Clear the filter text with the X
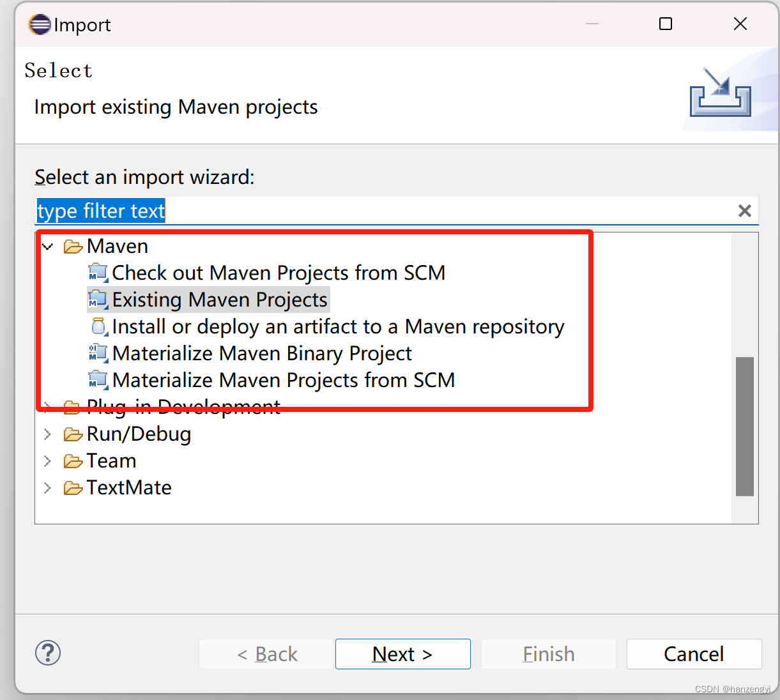This screenshot has height=700, width=780. 744,211
